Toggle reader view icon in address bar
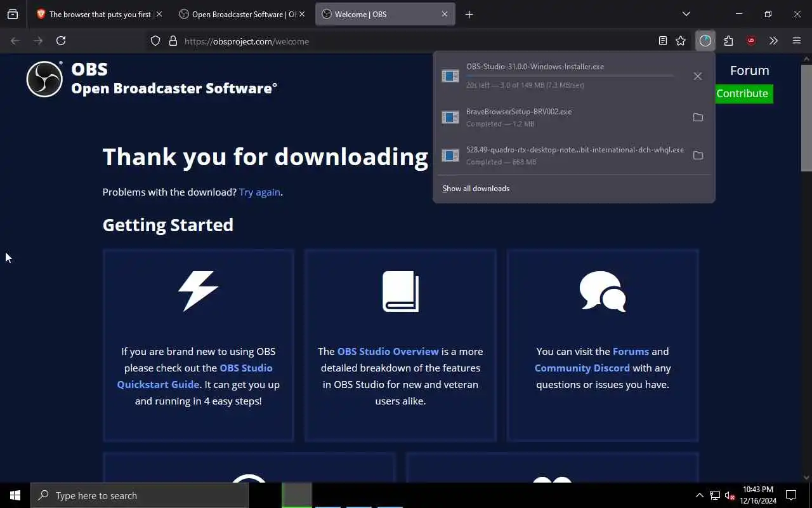Screen dimensions: 812x508 [663, 41]
